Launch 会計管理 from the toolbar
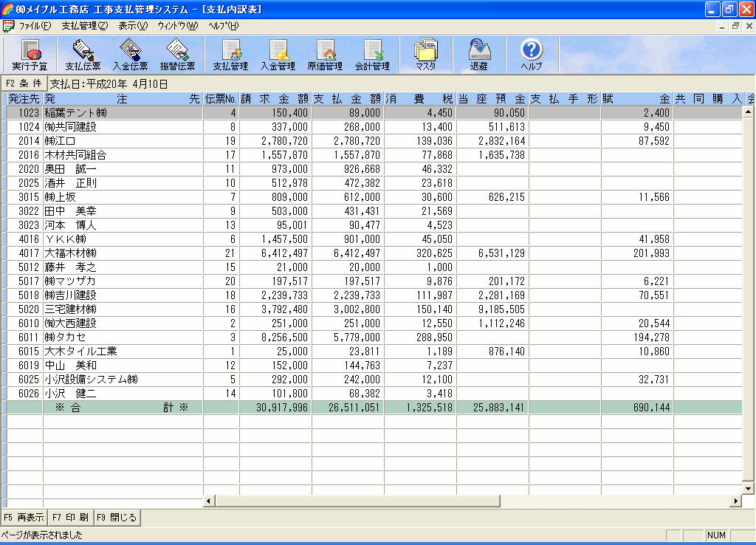The image size is (756, 545). tap(372, 55)
